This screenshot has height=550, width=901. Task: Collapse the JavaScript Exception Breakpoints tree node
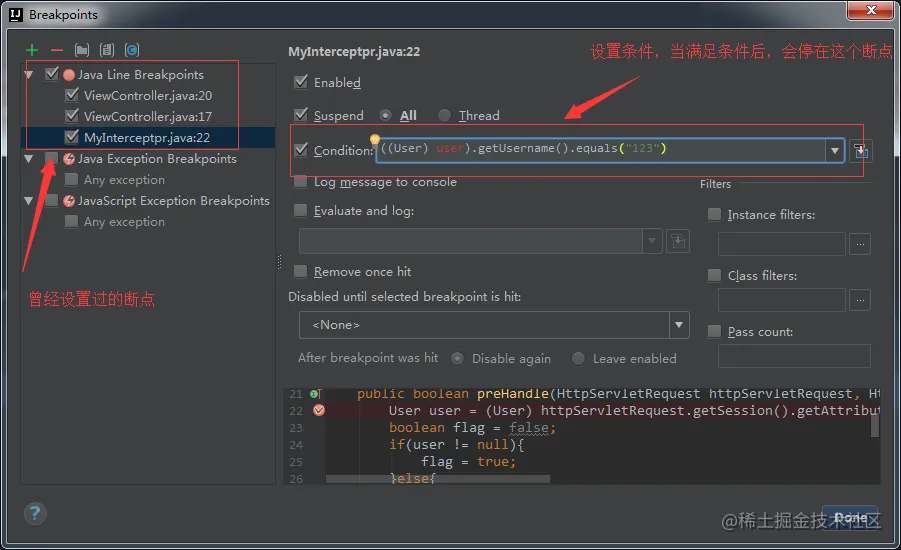[x=29, y=201]
